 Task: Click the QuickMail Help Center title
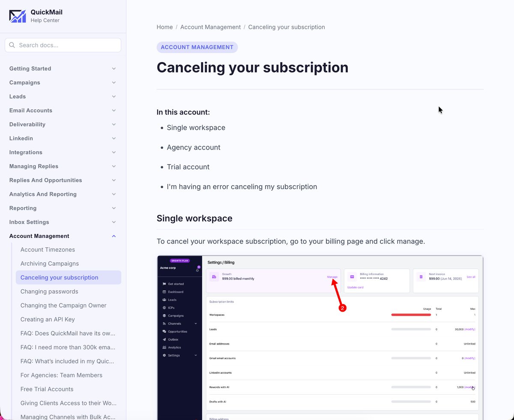(x=46, y=16)
